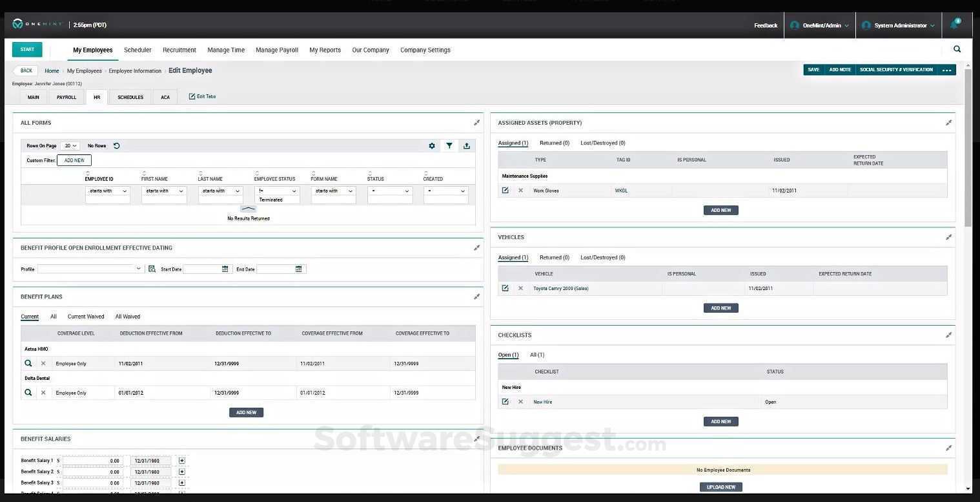
Task: Delete the Aetna HMO plan row
Action: (43, 364)
